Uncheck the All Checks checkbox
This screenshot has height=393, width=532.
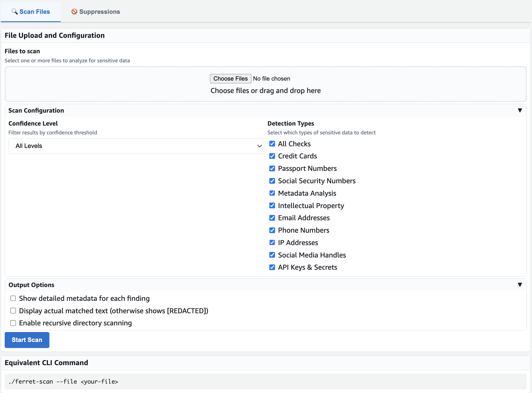pos(272,144)
